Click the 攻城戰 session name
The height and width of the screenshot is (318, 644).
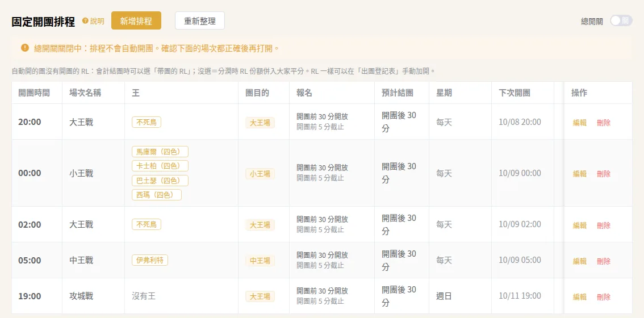[81, 296]
